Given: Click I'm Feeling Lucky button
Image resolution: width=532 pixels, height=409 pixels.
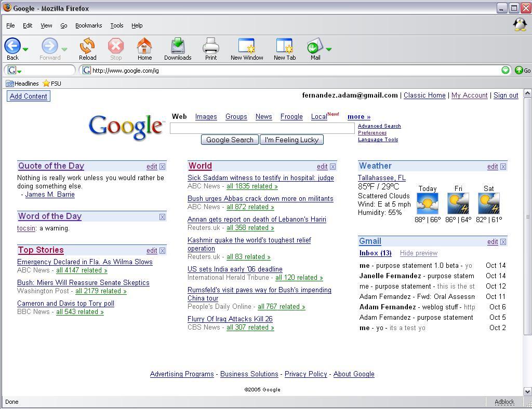Looking at the screenshot, I should (x=291, y=140).
